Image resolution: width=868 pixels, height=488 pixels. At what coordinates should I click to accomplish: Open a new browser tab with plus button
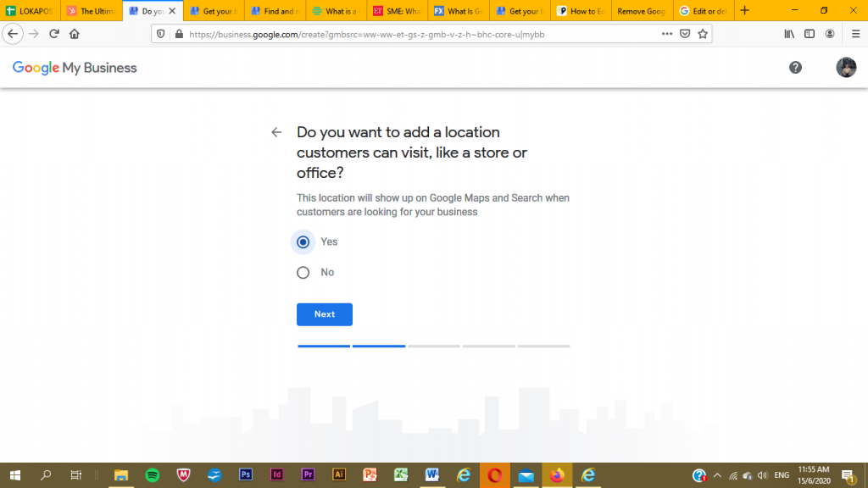[x=745, y=11]
